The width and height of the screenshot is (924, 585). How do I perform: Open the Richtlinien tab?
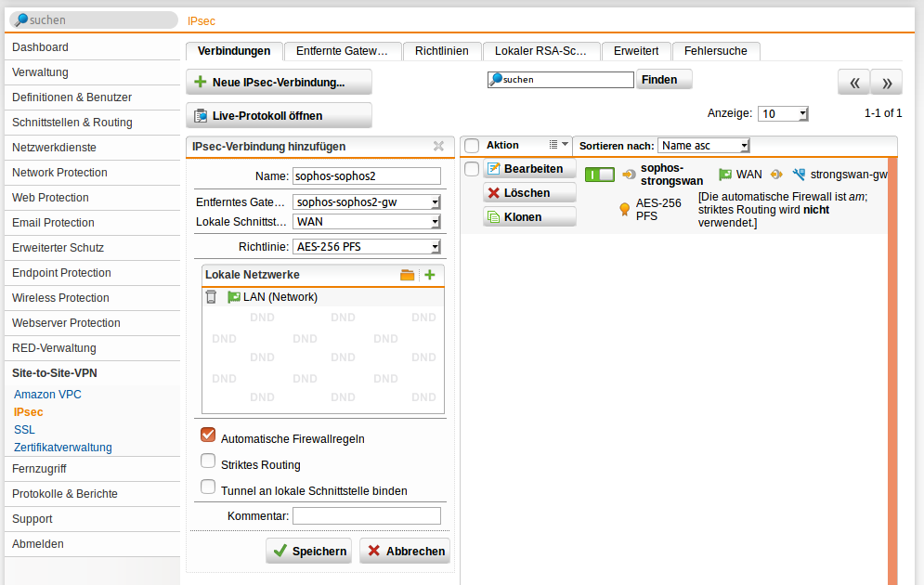tap(442, 52)
